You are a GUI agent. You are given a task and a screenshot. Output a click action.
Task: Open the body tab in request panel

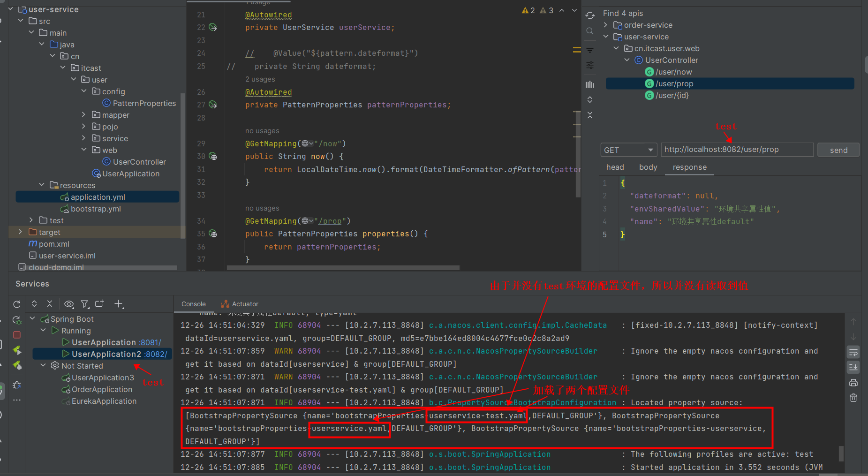click(648, 167)
